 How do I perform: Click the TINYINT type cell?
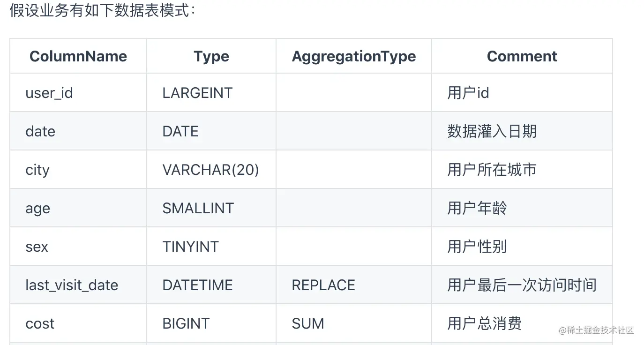211,247
